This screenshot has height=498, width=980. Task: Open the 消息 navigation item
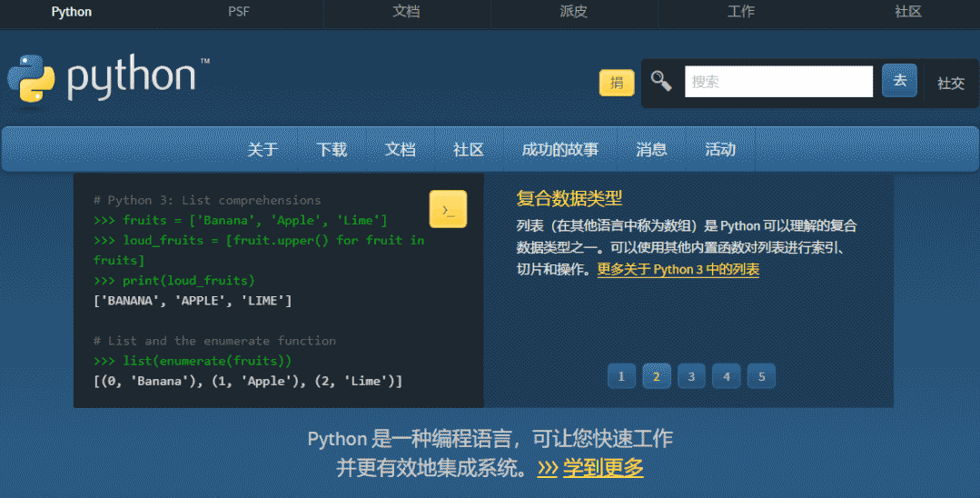[x=651, y=150]
